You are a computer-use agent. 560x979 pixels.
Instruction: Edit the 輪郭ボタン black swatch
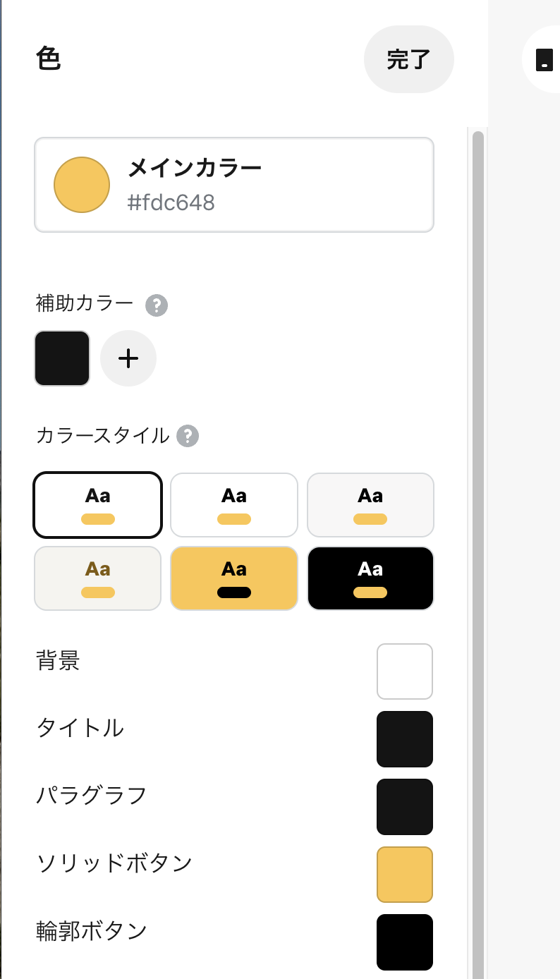[404, 942]
